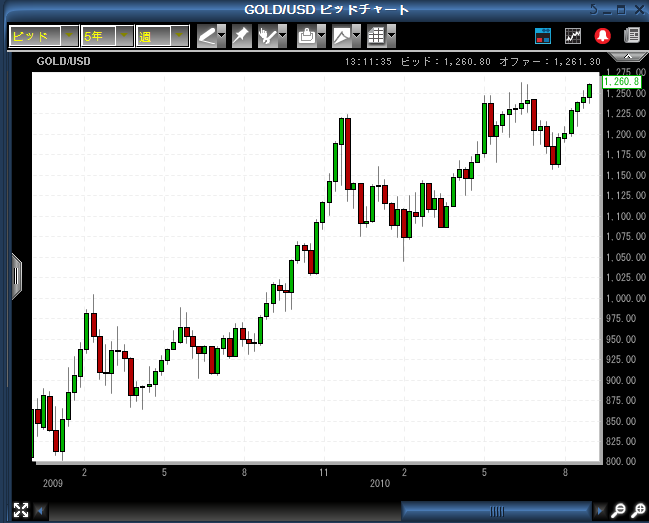This screenshot has height=523, width=649.
Task: Open the 週 interval dropdown
Action: 177,36
